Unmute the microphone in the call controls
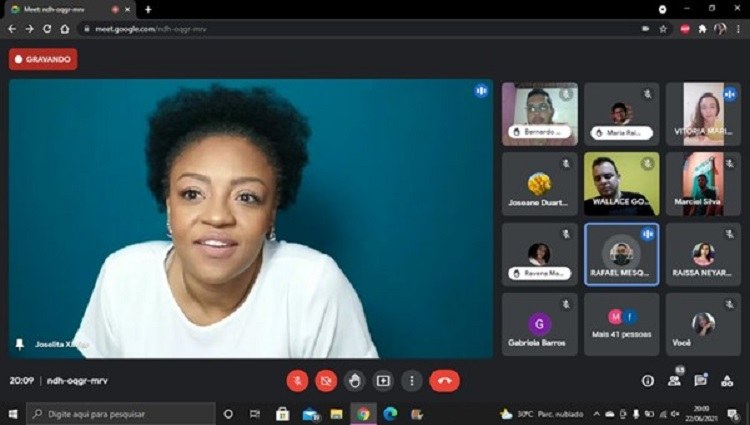The width and height of the screenshot is (750, 425). [297, 381]
